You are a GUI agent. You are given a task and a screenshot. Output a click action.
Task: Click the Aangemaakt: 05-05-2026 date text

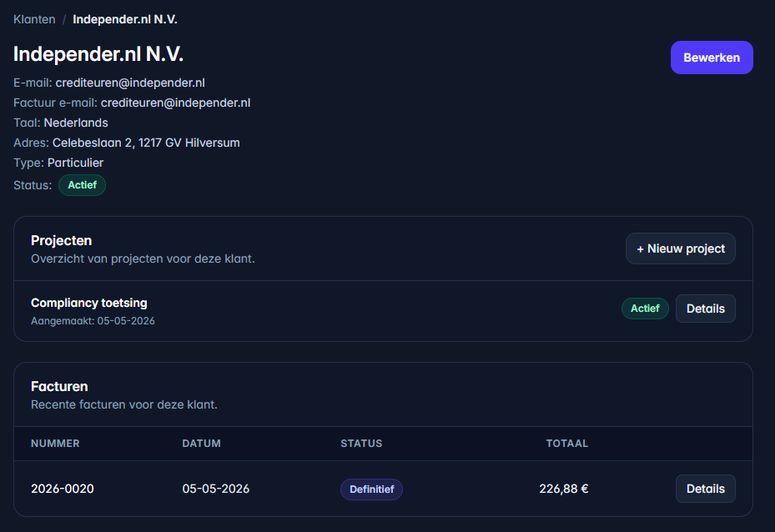coord(93,321)
